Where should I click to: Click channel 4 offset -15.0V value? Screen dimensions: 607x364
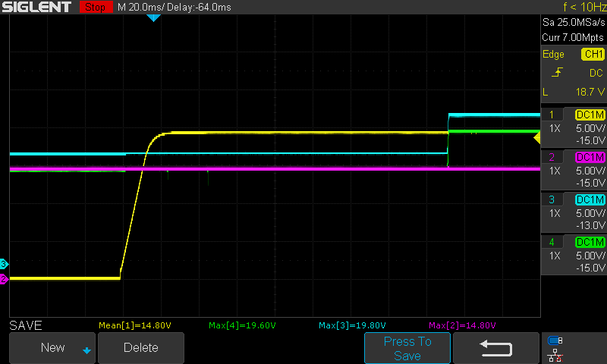[x=590, y=268]
